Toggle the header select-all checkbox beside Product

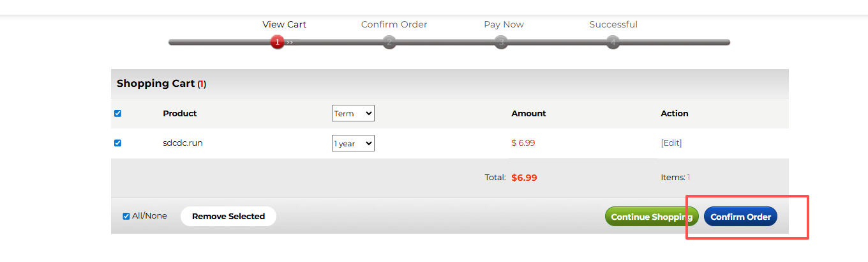coord(117,114)
